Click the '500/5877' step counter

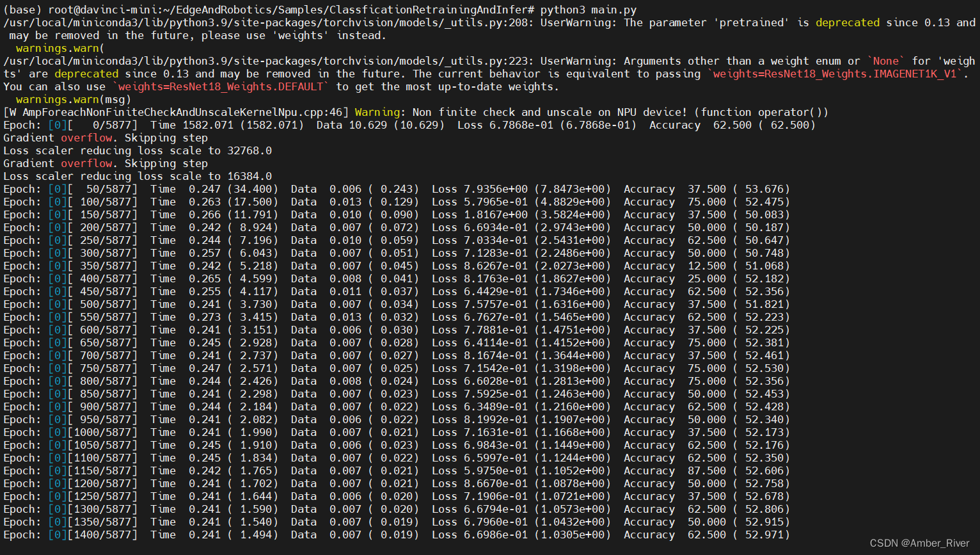point(106,304)
